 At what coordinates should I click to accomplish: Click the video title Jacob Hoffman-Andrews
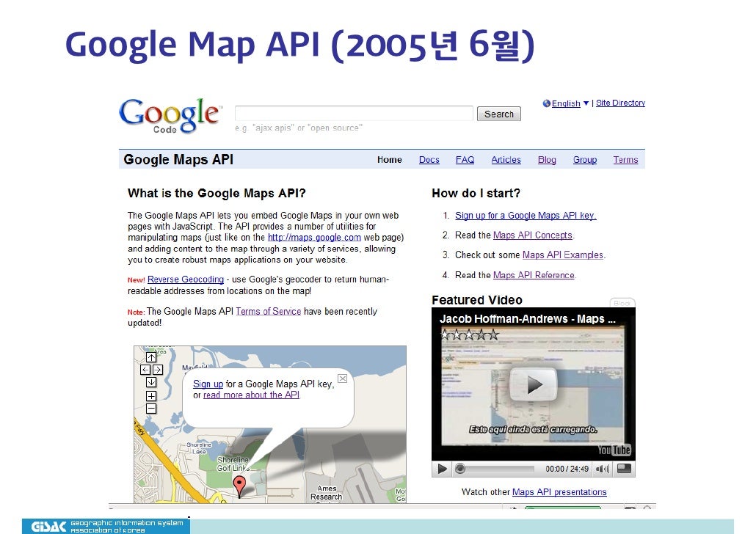(x=528, y=318)
